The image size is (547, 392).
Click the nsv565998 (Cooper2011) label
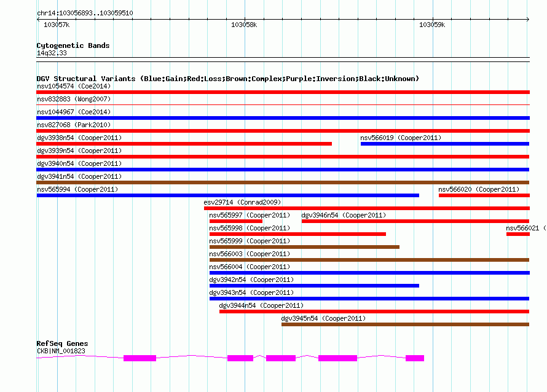click(250, 228)
